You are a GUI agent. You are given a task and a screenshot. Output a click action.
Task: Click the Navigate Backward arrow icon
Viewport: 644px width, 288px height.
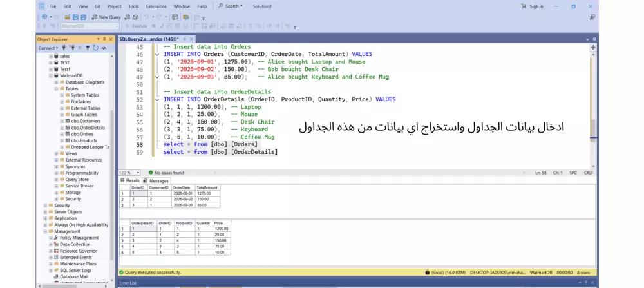(44, 17)
